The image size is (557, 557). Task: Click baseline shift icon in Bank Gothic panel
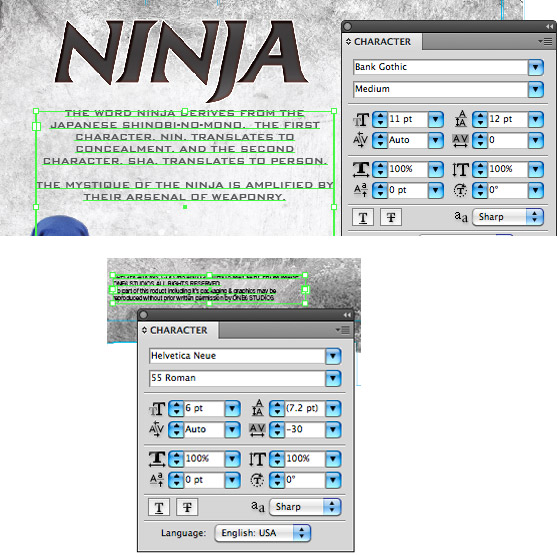pyautogui.click(x=361, y=190)
